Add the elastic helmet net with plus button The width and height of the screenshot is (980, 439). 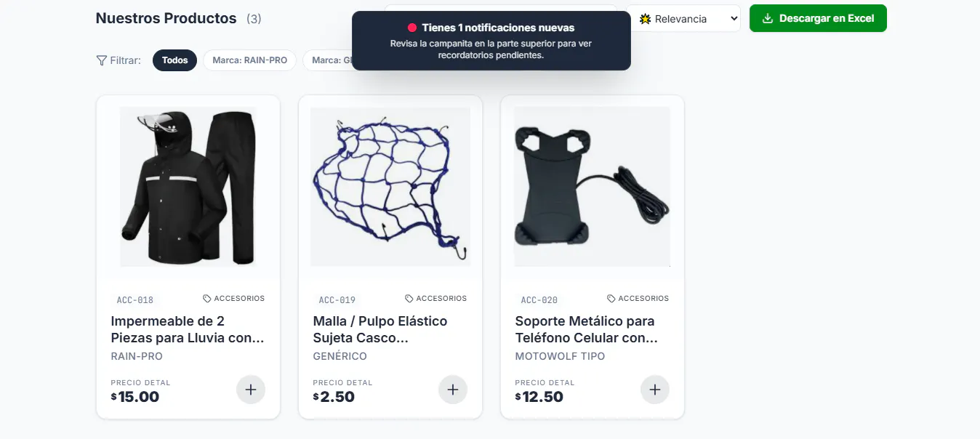coord(453,390)
